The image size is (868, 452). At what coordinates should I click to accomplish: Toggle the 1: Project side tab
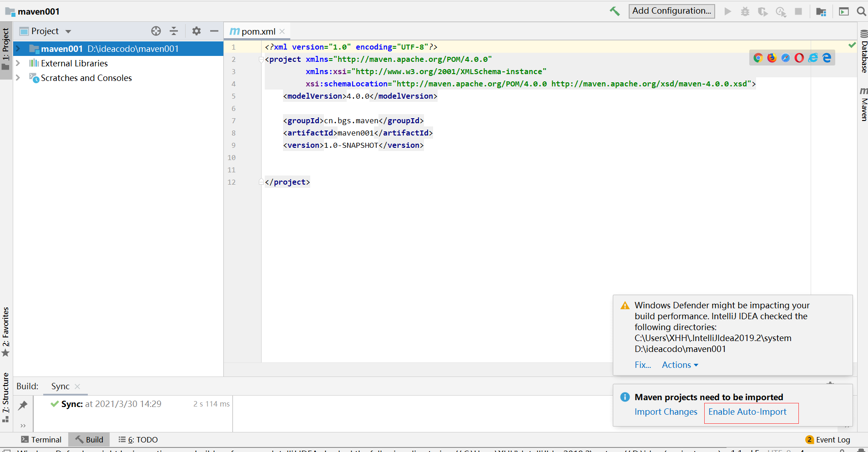[6, 49]
